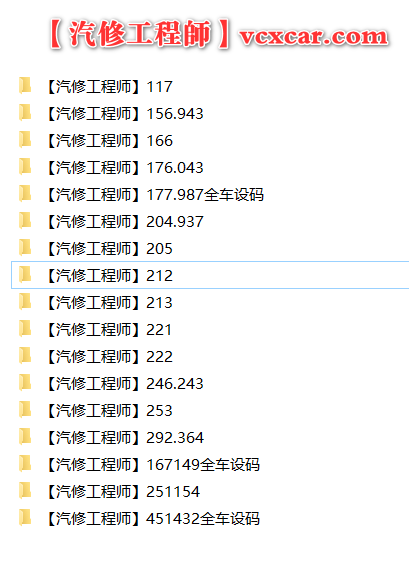Click the folder icon next to 166

(25, 140)
